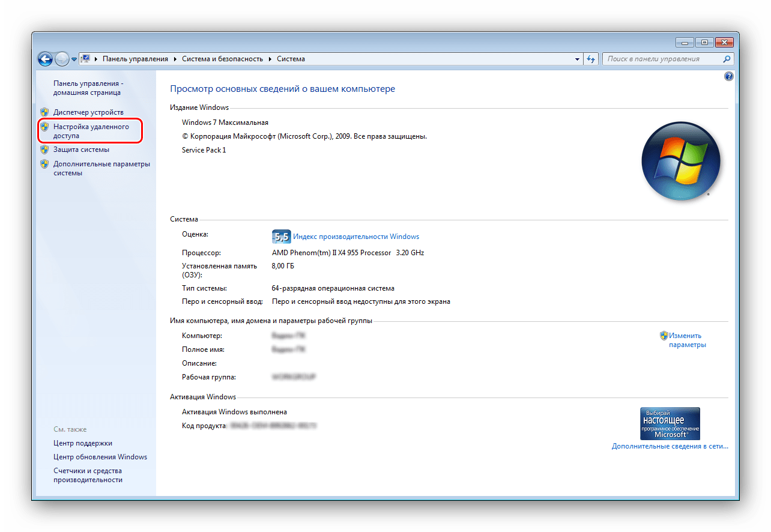
Task: Select 'Система и безопасность' breadcrumb
Action: tap(222, 59)
